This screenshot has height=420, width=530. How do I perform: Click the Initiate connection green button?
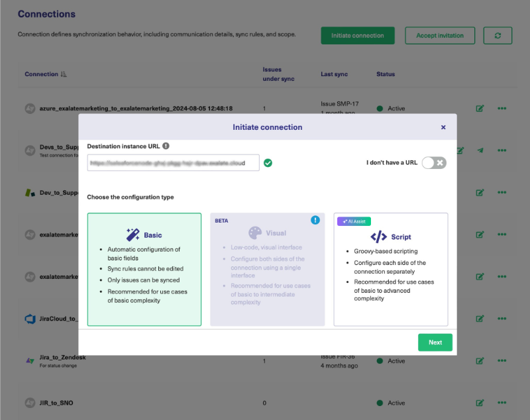[x=358, y=36]
